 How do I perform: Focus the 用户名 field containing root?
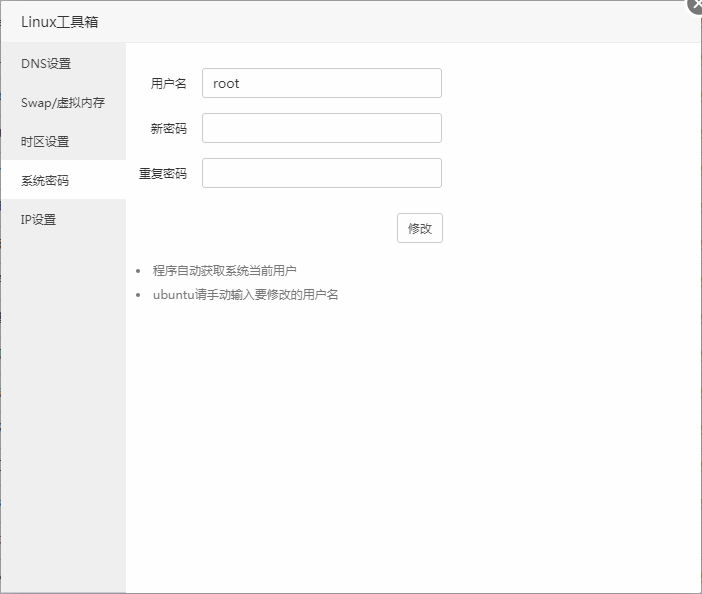coord(321,83)
